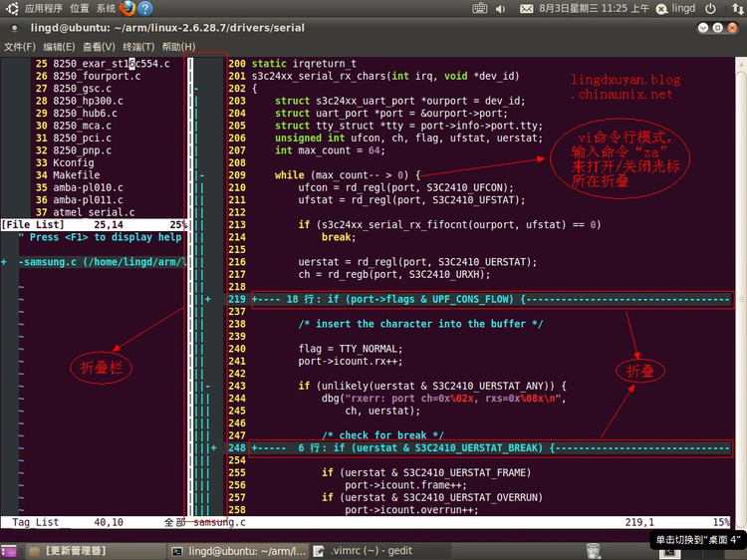Open the 编辑(E) terminal menu

click(59, 47)
